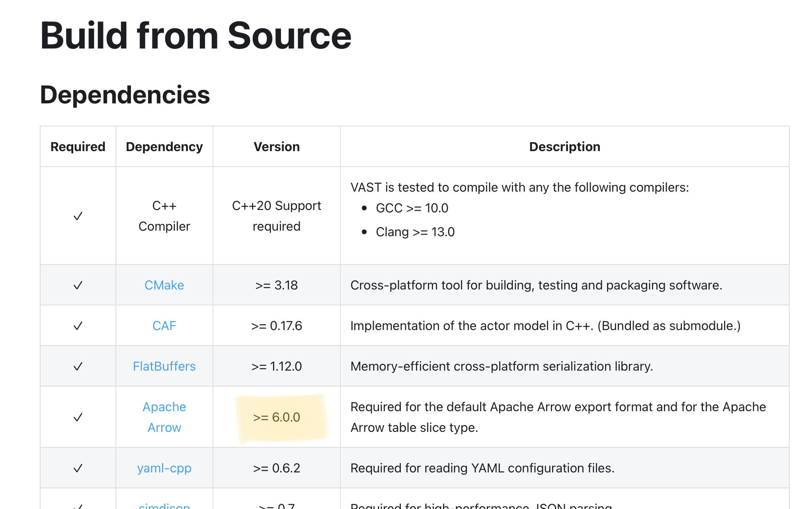The width and height of the screenshot is (812, 509).
Task: Click the FlatBuffers serialization library description
Action: [502, 366]
